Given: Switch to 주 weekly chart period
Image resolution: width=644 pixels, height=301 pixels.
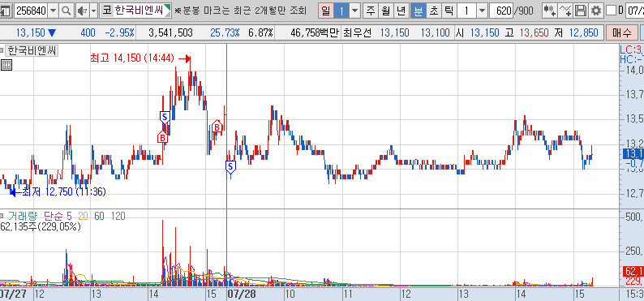Looking at the screenshot, I should click(371, 11).
